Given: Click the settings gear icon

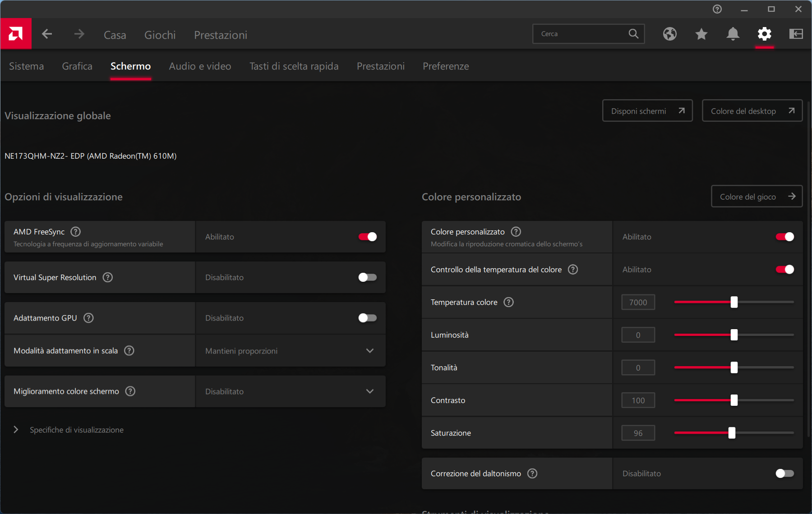Looking at the screenshot, I should [x=764, y=34].
